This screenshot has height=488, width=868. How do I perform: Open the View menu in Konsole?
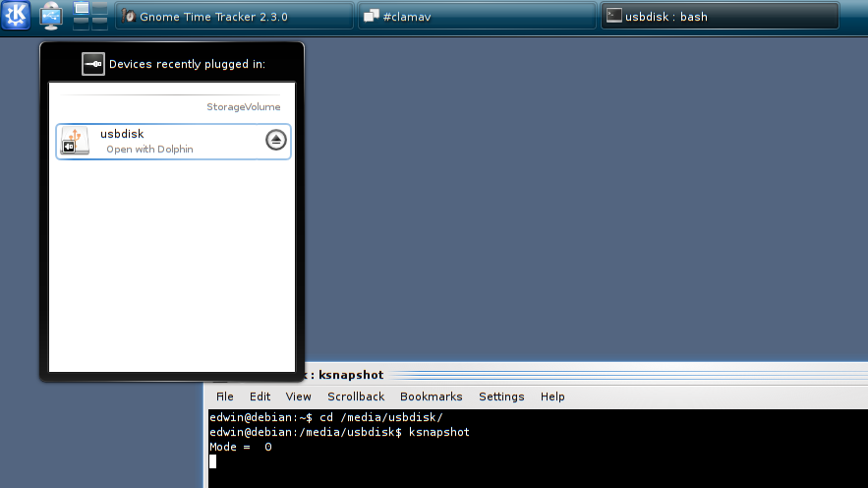tap(298, 396)
